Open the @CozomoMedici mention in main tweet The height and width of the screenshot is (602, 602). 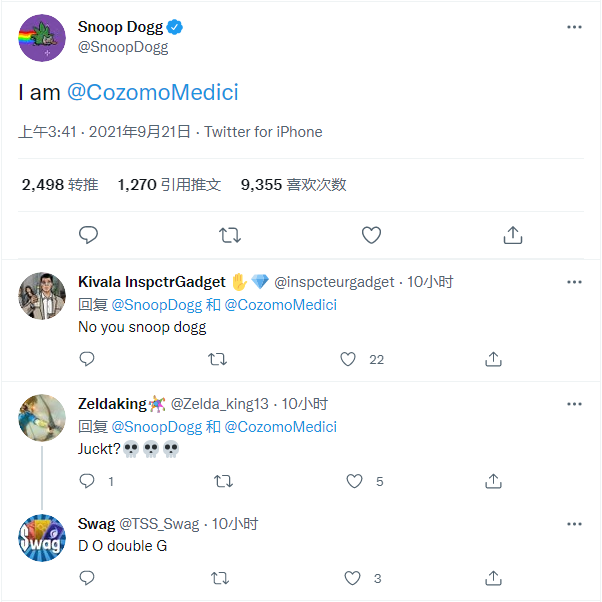[152, 93]
